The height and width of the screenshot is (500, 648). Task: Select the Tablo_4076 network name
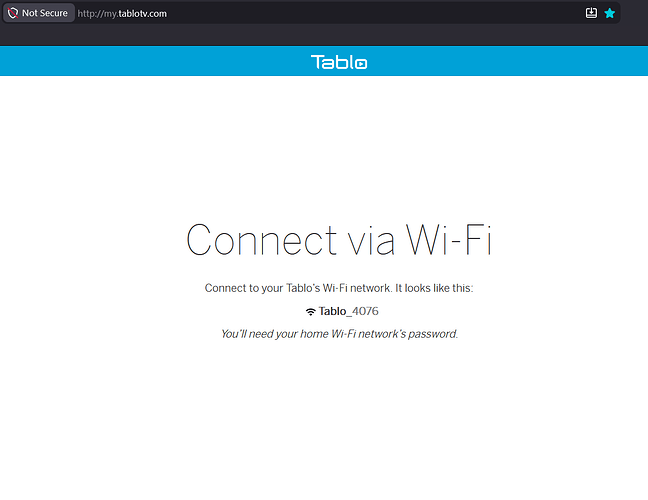coord(348,311)
